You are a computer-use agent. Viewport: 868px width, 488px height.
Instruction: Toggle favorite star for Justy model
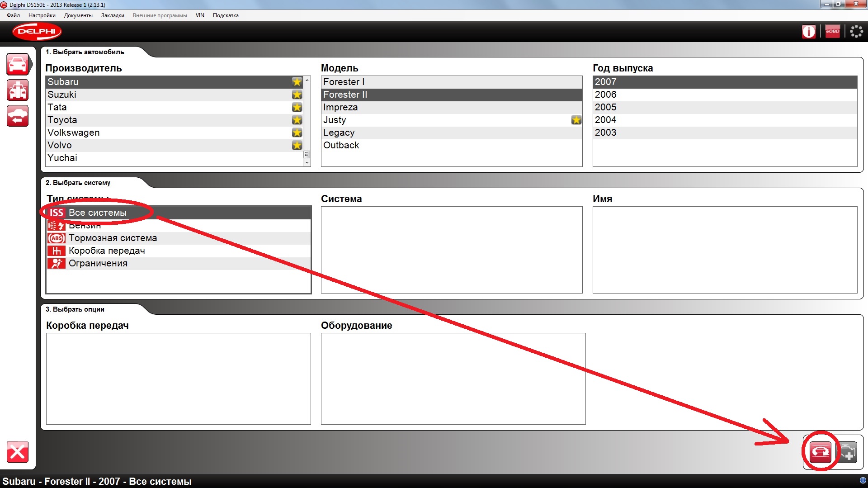576,120
